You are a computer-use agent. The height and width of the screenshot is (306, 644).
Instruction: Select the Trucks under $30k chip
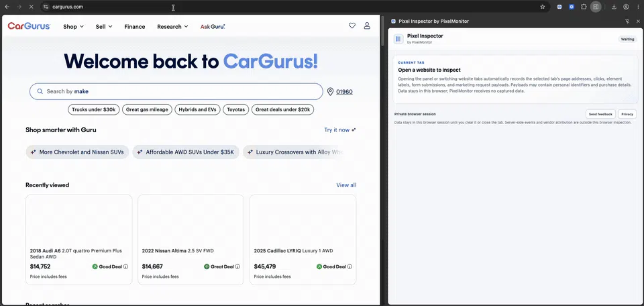[94, 109]
